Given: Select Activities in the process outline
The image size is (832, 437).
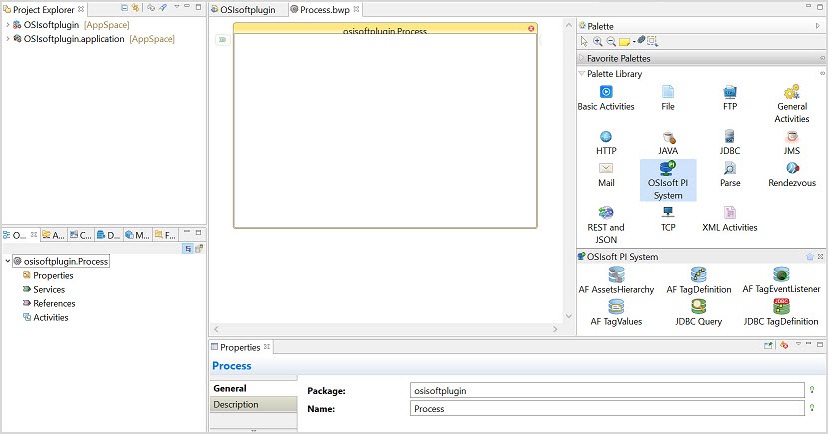Looking at the screenshot, I should pos(50,318).
